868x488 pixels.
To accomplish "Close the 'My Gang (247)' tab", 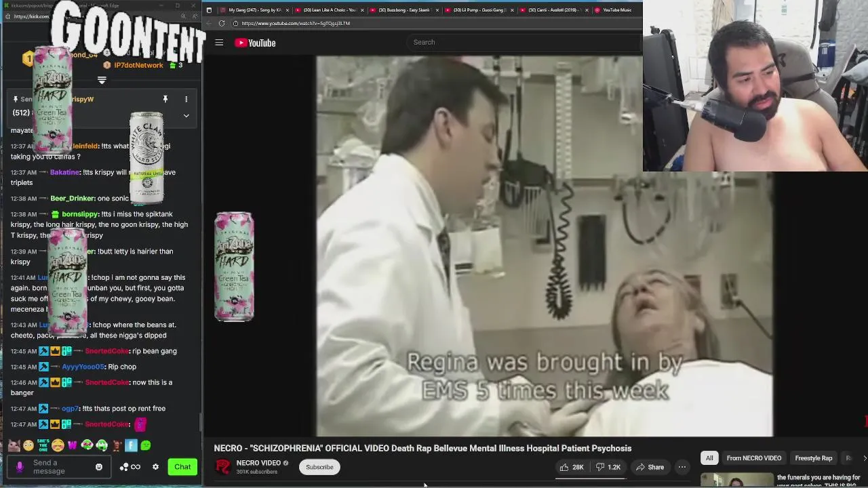I will point(288,10).
